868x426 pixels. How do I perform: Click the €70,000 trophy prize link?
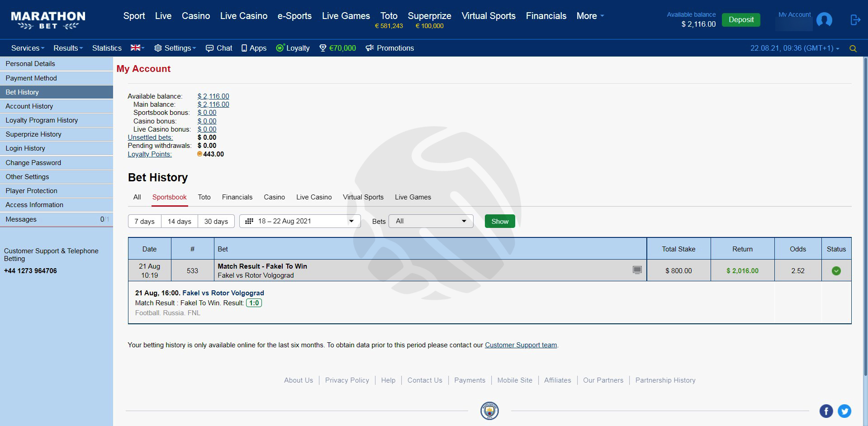pyautogui.click(x=337, y=48)
